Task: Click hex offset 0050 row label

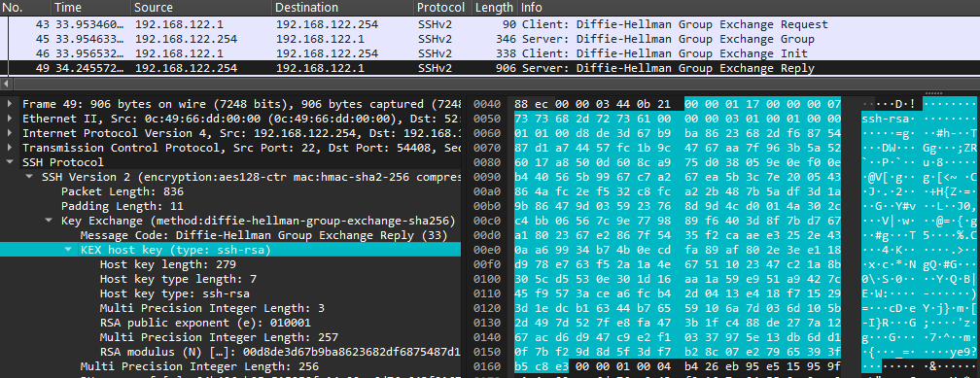Action: [x=486, y=119]
